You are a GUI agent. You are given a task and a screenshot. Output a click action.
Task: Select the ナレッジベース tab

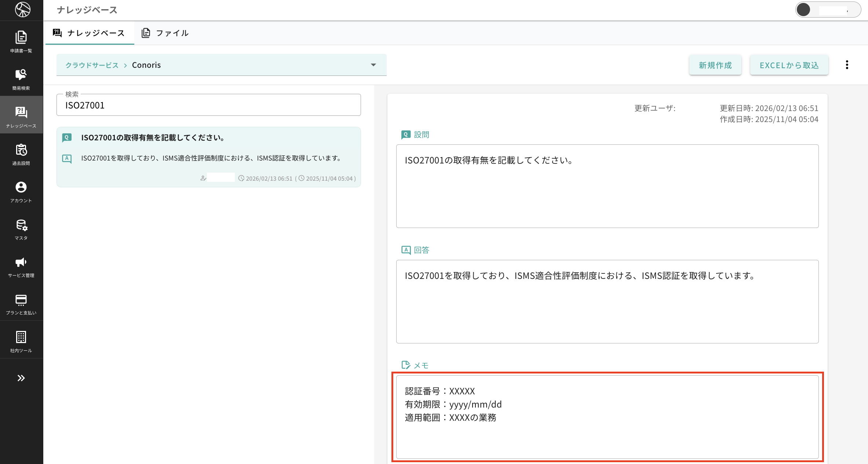click(x=89, y=33)
